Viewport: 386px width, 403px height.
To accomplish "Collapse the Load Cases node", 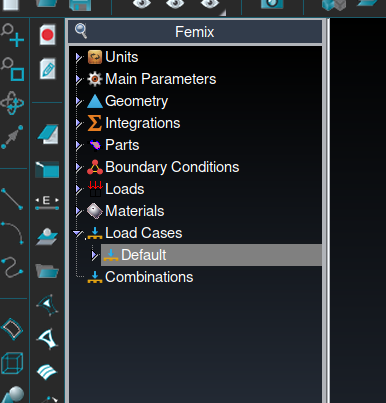I will pyautogui.click(x=78, y=233).
